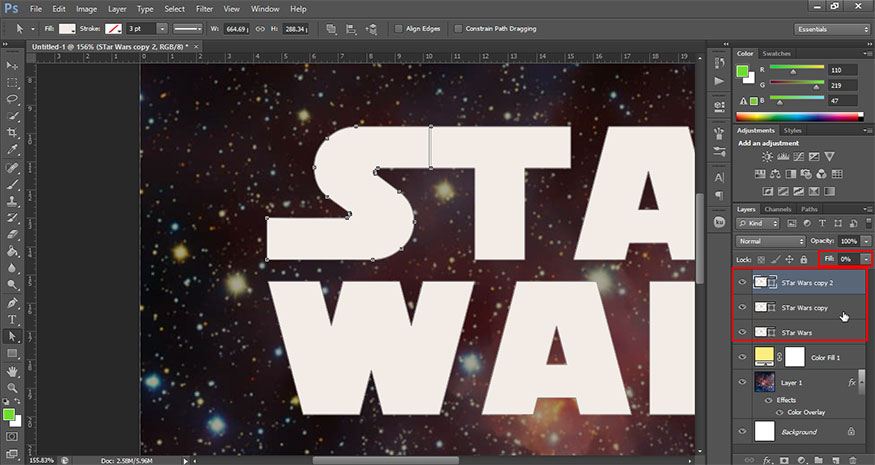
Task: Click the G channel slider in Color panel
Action: [x=797, y=84]
